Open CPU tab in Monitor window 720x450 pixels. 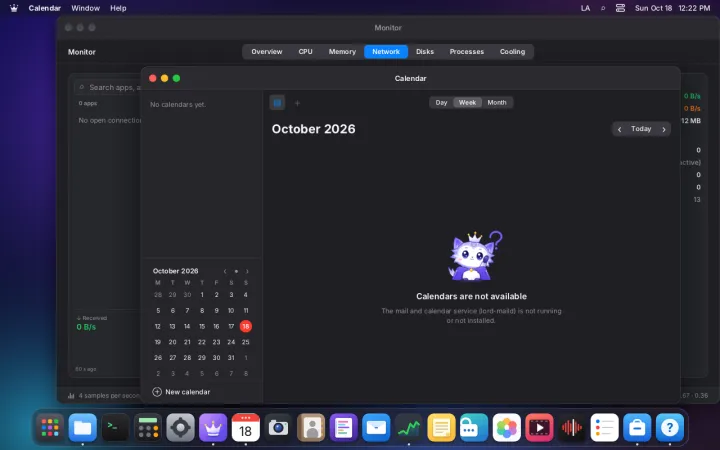[305, 51]
